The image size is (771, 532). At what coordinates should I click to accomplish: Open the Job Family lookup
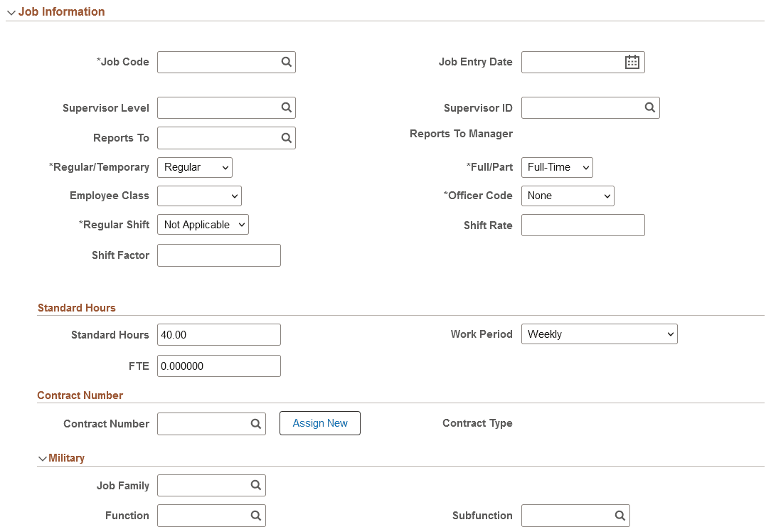256,485
